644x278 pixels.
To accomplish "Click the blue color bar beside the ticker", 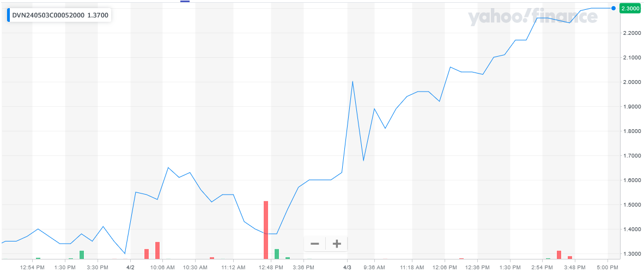I will point(8,15).
